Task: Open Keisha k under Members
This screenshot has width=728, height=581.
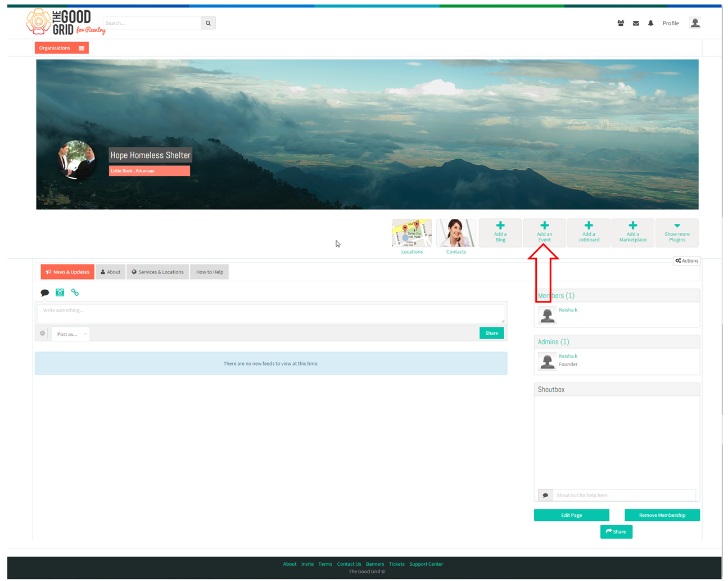Action: (568, 310)
